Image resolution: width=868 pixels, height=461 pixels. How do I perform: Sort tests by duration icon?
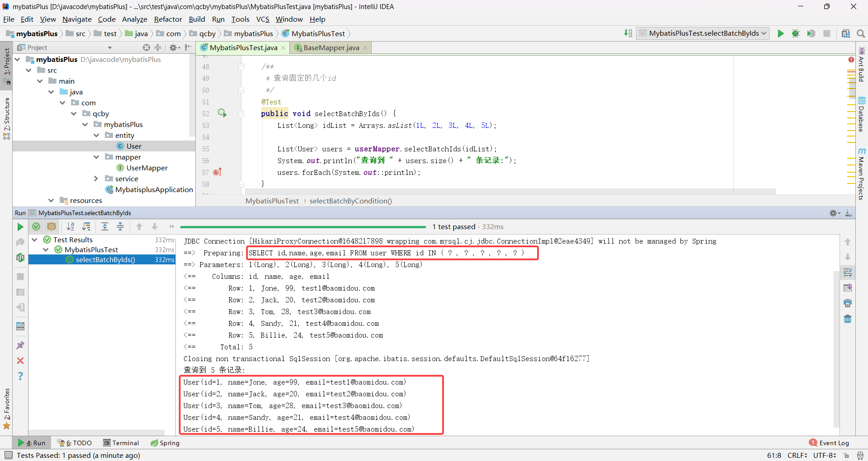[x=86, y=227]
